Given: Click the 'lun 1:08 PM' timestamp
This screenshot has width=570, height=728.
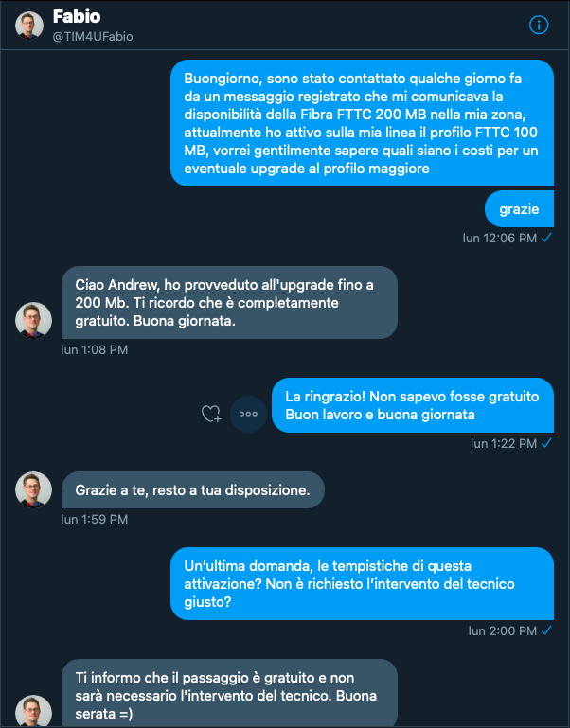Looking at the screenshot, I should pyautogui.click(x=94, y=350).
